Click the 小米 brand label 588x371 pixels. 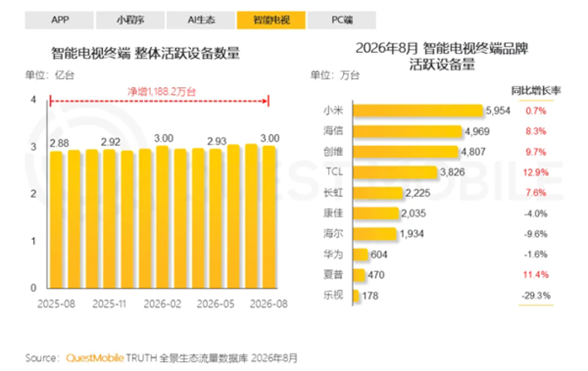tap(333, 110)
